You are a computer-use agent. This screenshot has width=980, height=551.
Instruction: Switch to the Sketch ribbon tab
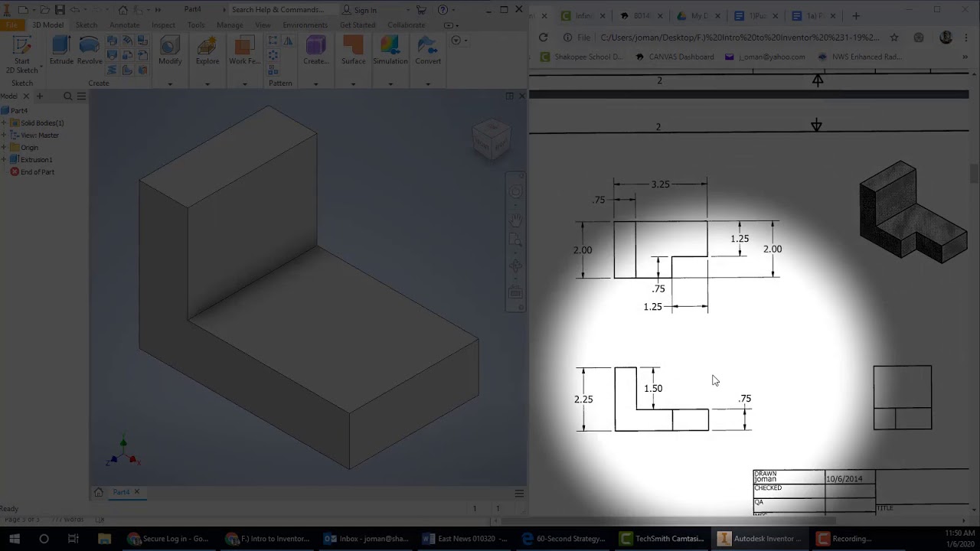(87, 24)
